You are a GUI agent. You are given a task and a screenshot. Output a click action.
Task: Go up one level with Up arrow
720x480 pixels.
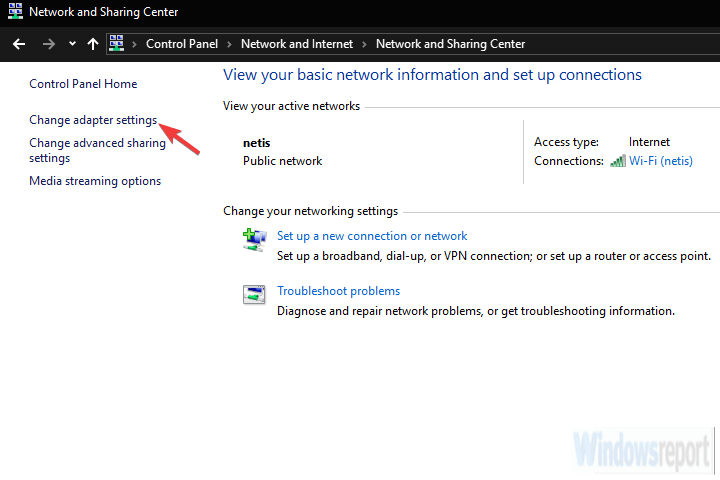tap(93, 44)
